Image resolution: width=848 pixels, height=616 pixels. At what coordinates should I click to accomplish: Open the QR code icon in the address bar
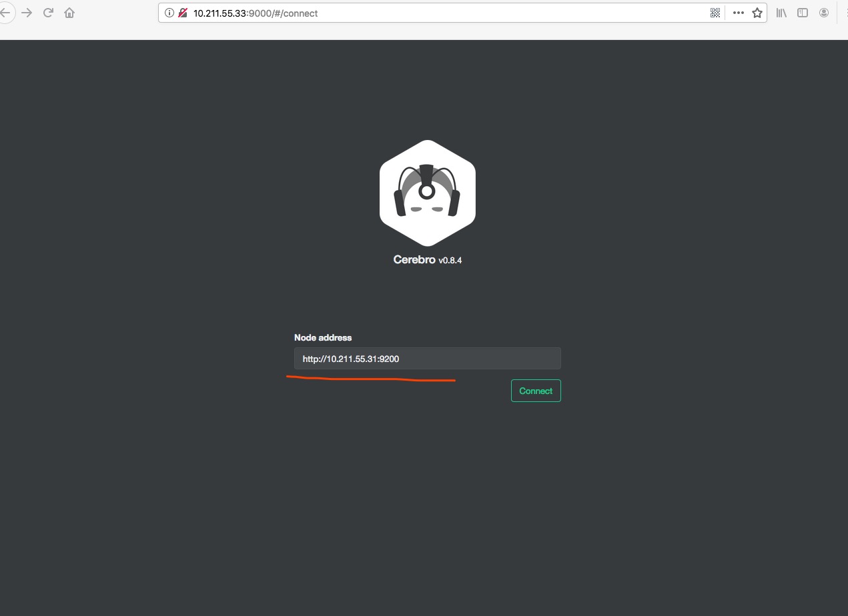[715, 13]
